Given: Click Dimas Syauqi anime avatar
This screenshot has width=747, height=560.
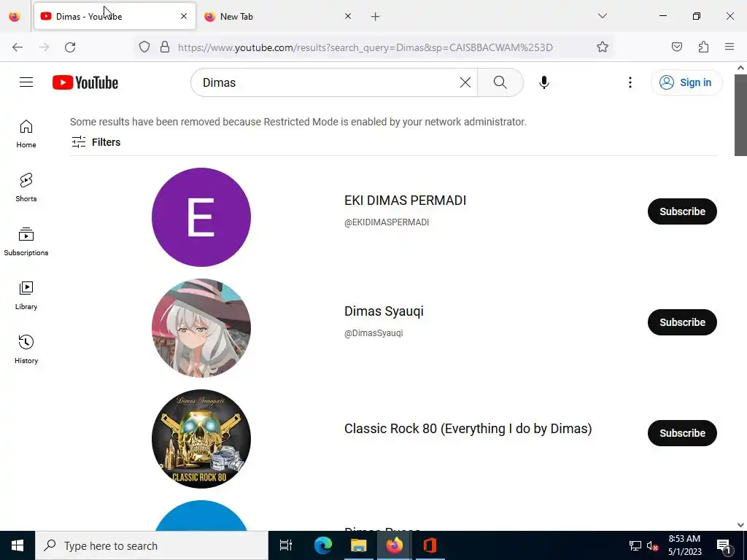Looking at the screenshot, I should [201, 328].
